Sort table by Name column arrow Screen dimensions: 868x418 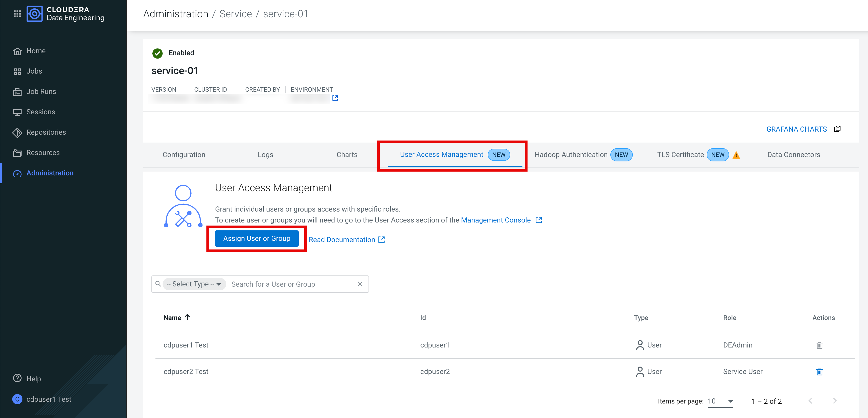tap(187, 317)
